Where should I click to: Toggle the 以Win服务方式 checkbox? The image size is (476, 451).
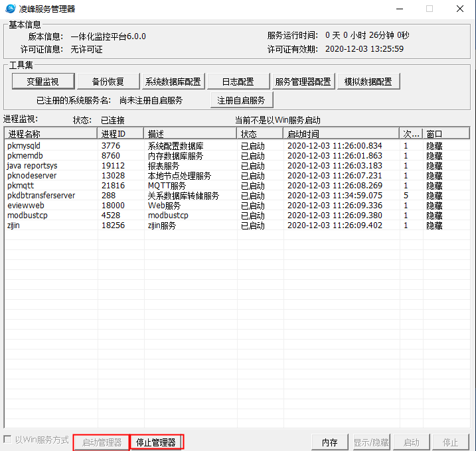click(x=7, y=439)
